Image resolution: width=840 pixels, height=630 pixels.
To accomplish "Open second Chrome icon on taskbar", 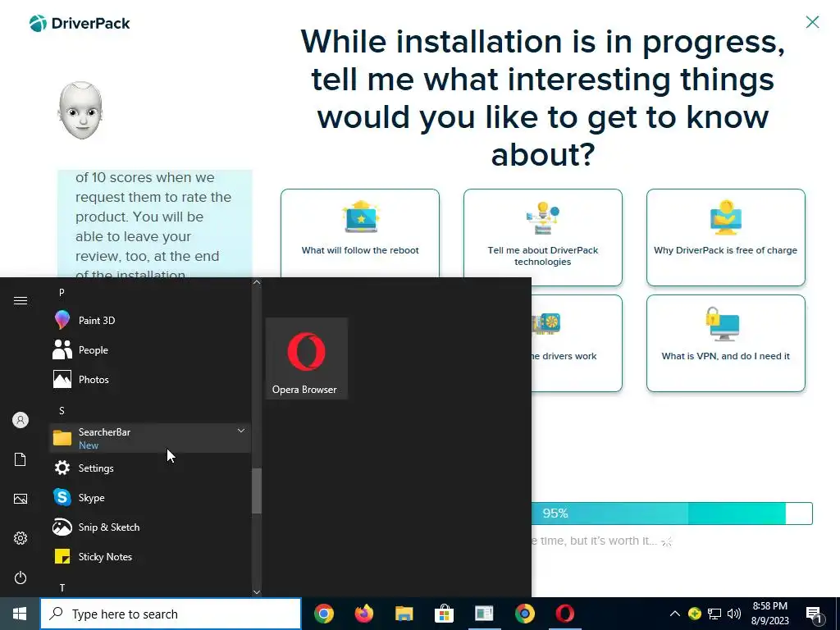I will click(x=524, y=614).
